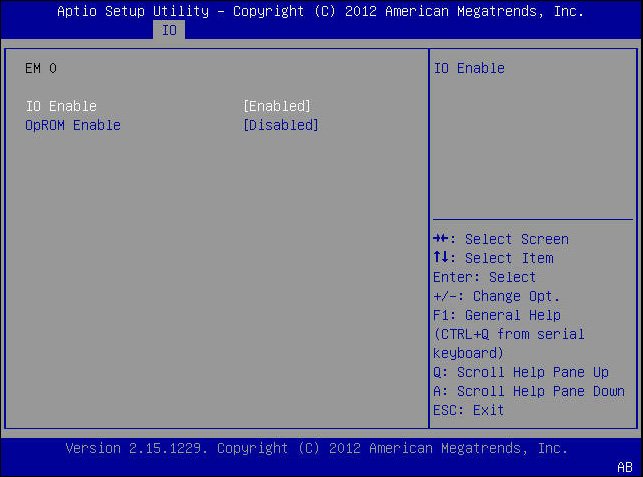
Task: Click the Aptio Setup Utility title text
Action: (x=321, y=11)
